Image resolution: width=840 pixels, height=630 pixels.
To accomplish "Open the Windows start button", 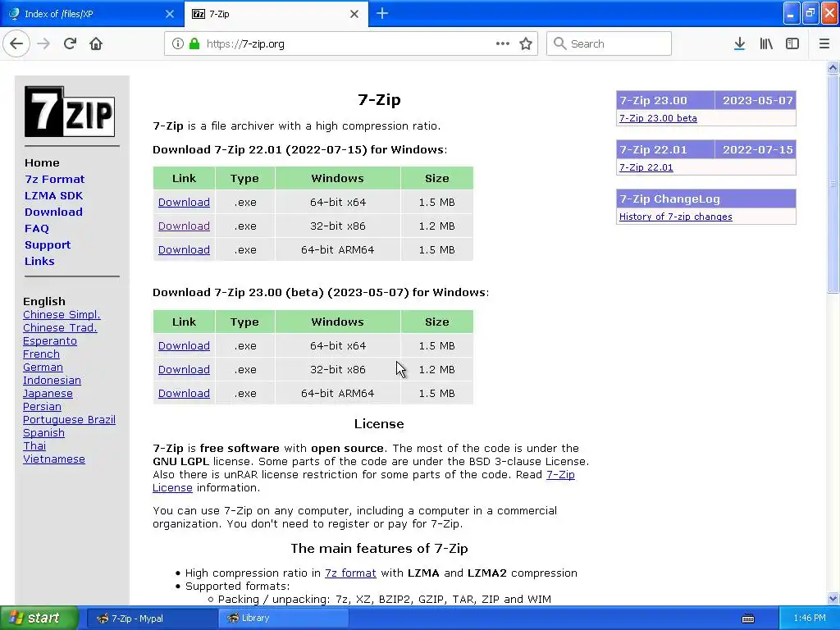I will [39, 619].
